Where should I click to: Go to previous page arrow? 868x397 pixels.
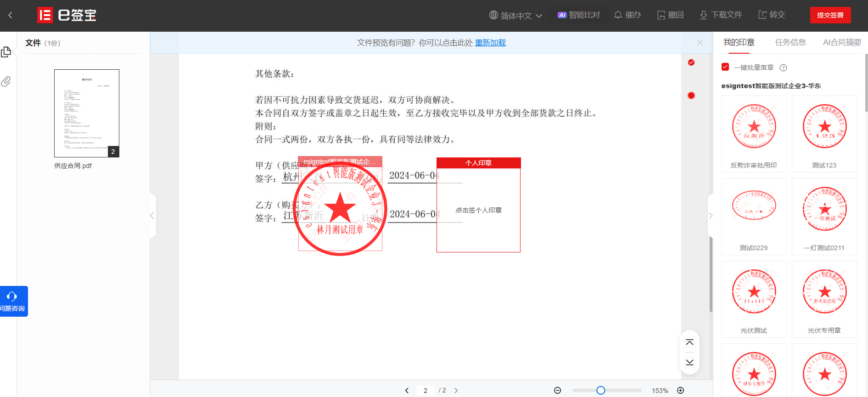(407, 391)
